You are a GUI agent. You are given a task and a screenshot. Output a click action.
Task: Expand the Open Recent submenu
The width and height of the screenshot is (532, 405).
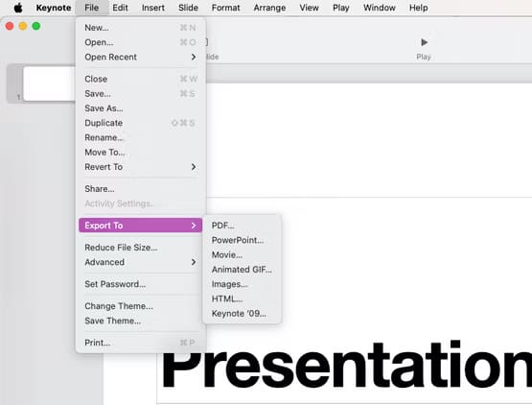pos(141,57)
